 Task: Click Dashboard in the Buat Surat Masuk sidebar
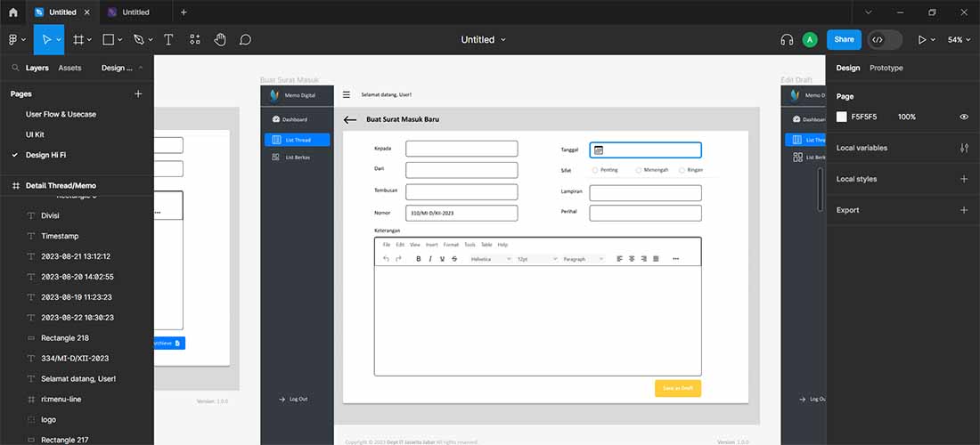[290, 119]
